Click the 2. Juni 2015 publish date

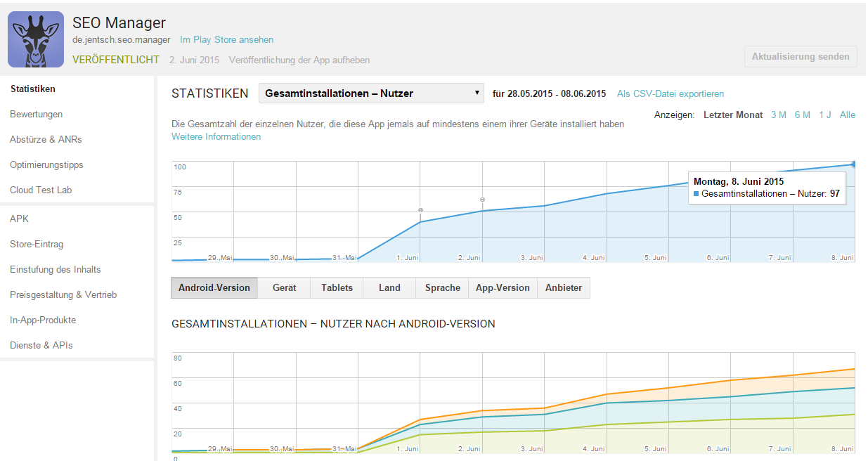coord(194,60)
